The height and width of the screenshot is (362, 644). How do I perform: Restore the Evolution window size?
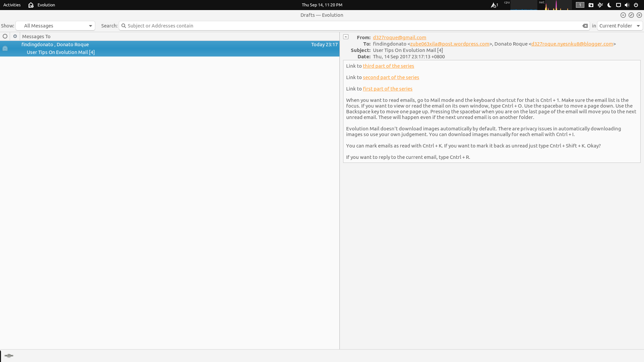coord(631,15)
